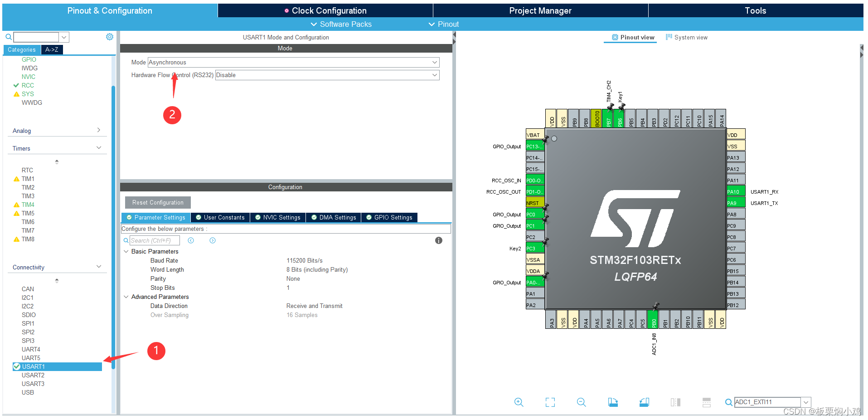Click the PD1 RCC_OSC_OUT pin
868x420 pixels.
pyautogui.click(x=535, y=191)
